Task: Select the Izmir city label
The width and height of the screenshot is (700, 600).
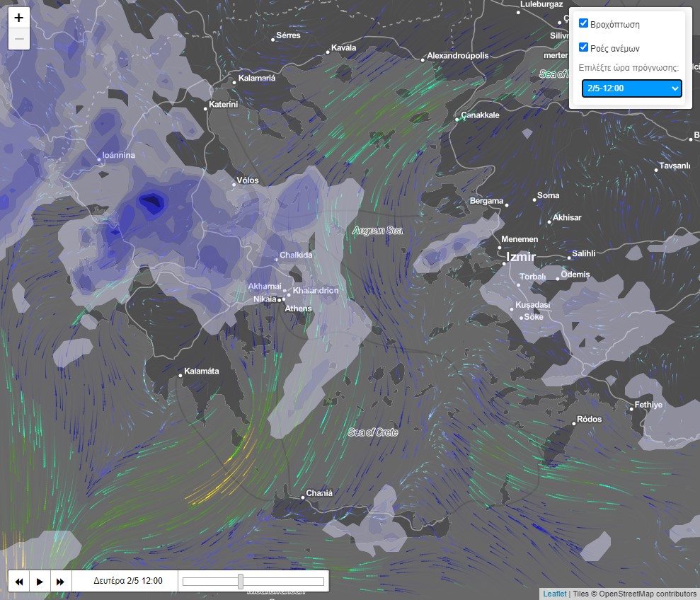Action: coord(520,257)
